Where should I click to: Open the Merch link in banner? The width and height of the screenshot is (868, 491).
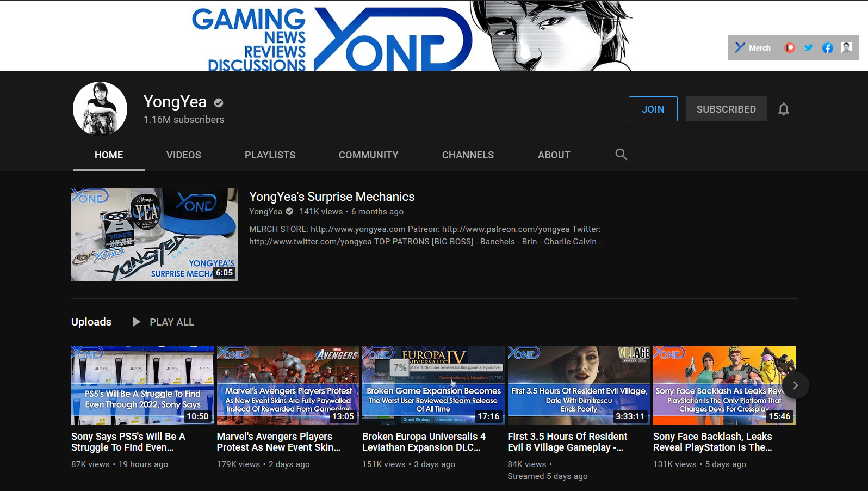click(x=753, y=48)
